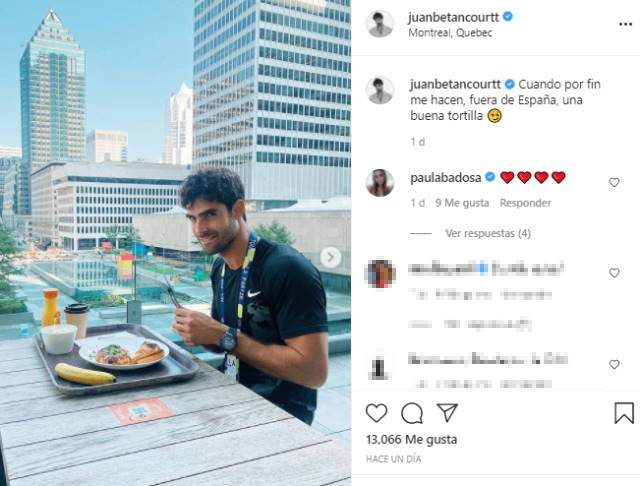
Task: View the 13,066 Me gusta likes list
Action: pos(411,439)
